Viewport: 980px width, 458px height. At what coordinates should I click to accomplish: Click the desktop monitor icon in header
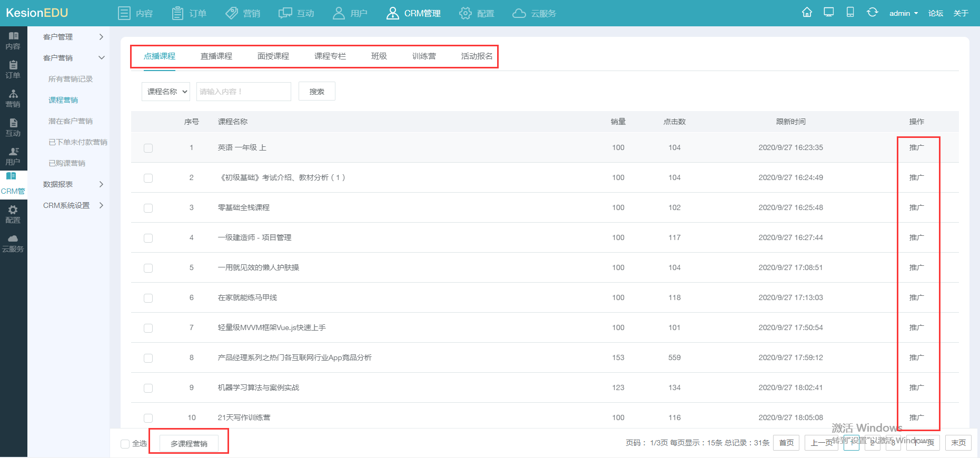[829, 12]
